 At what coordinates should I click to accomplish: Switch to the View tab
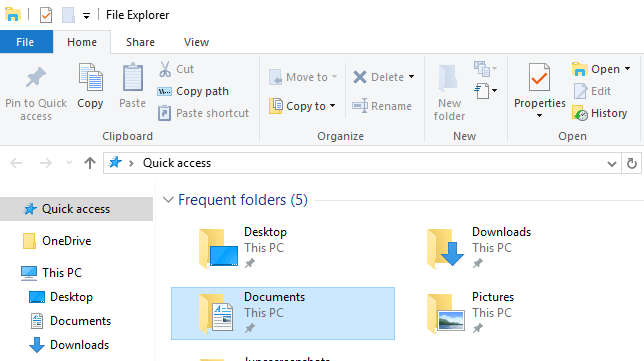(196, 42)
